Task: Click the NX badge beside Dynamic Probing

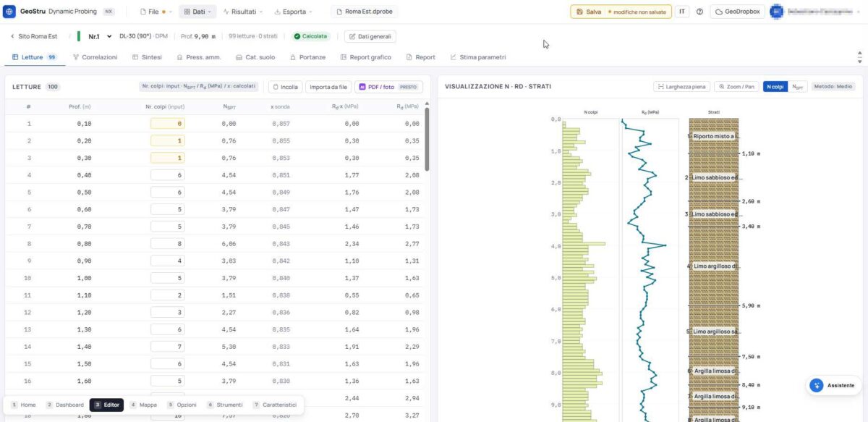Action: [109, 12]
